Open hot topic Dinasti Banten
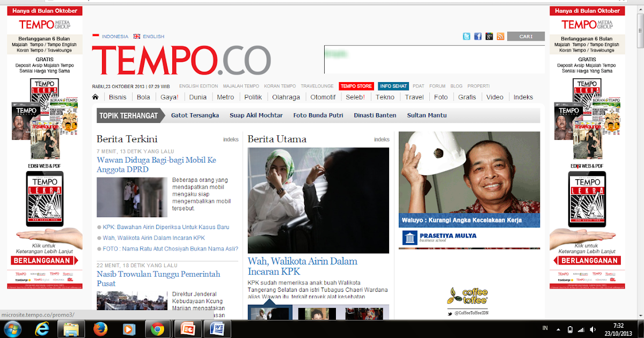Image resolution: width=644 pixels, height=338 pixels. [375, 115]
